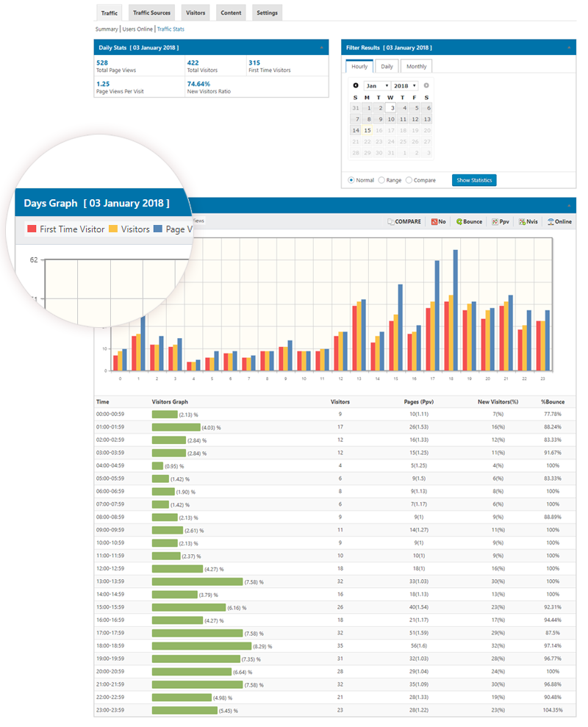Click the red First Time Visitor legend swatch
The height and width of the screenshot is (727, 588).
click(x=32, y=229)
